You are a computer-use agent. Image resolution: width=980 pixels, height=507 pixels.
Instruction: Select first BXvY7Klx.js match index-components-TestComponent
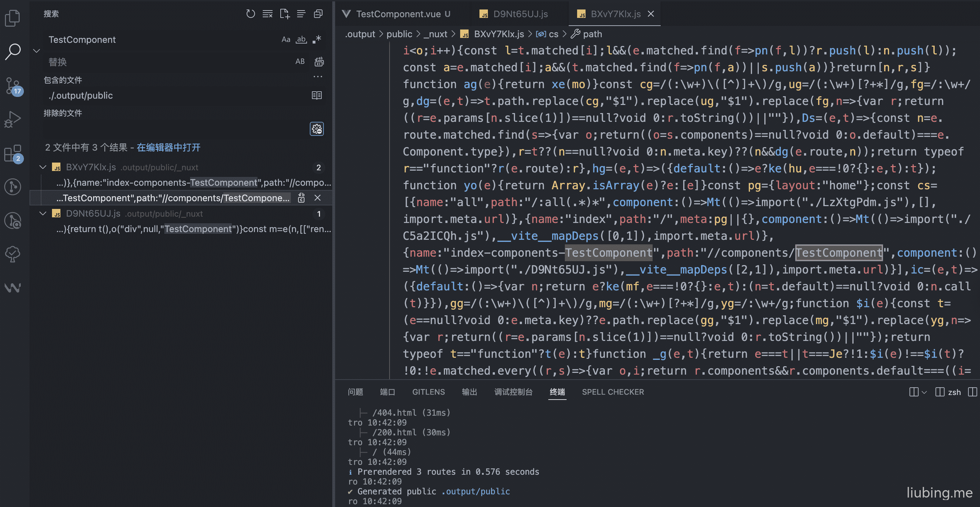194,183
